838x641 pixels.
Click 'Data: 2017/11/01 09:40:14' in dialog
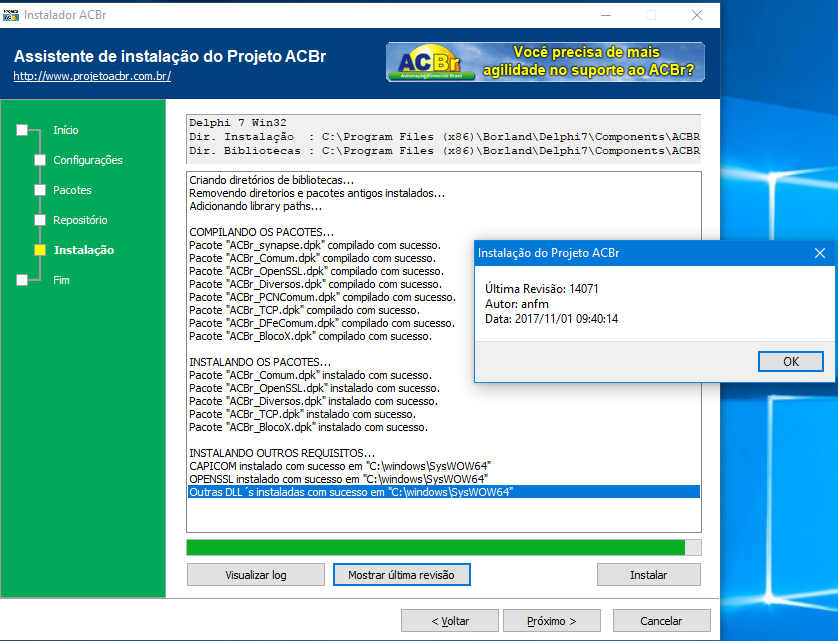coord(552,319)
